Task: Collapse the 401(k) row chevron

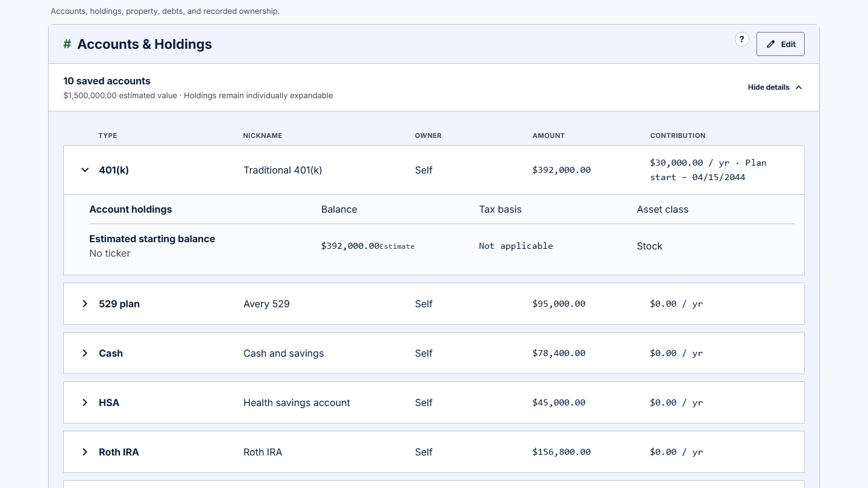Action: coord(85,170)
